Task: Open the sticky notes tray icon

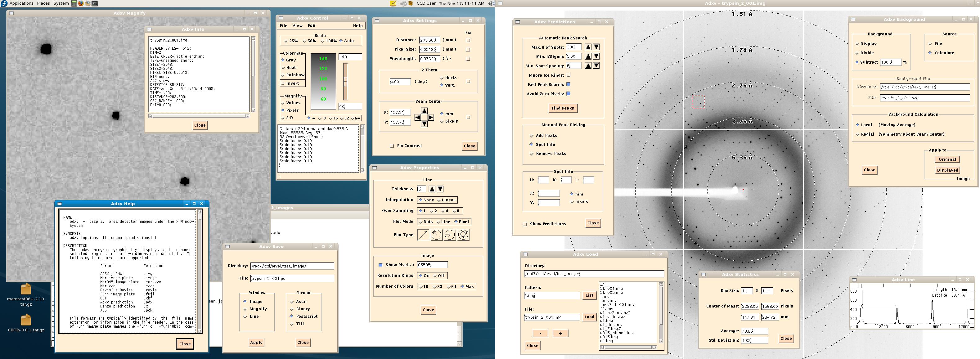Action: (x=393, y=3)
